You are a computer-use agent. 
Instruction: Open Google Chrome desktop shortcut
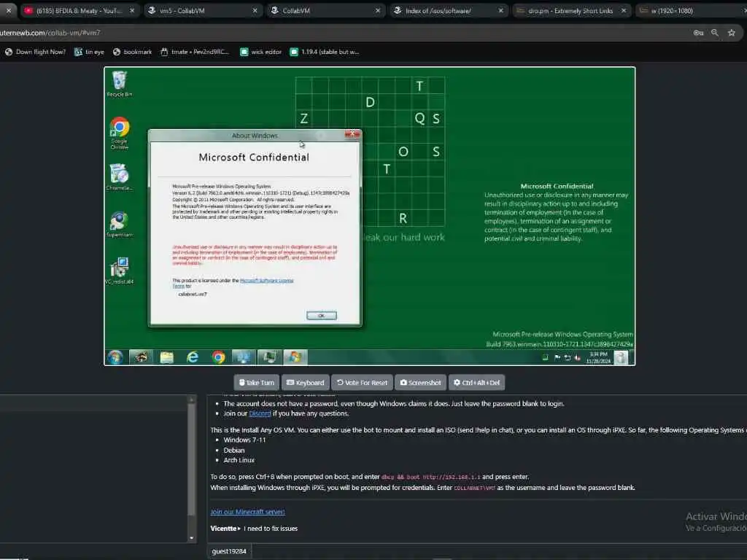[119, 133]
